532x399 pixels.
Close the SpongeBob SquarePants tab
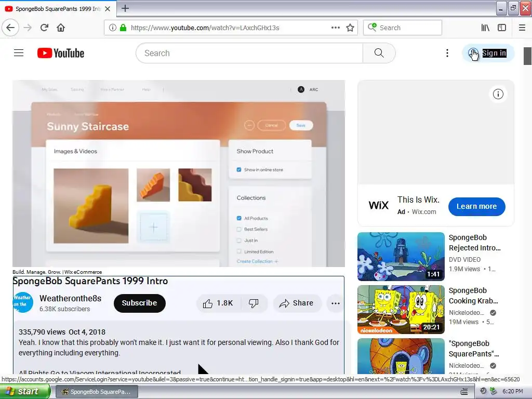(x=108, y=9)
